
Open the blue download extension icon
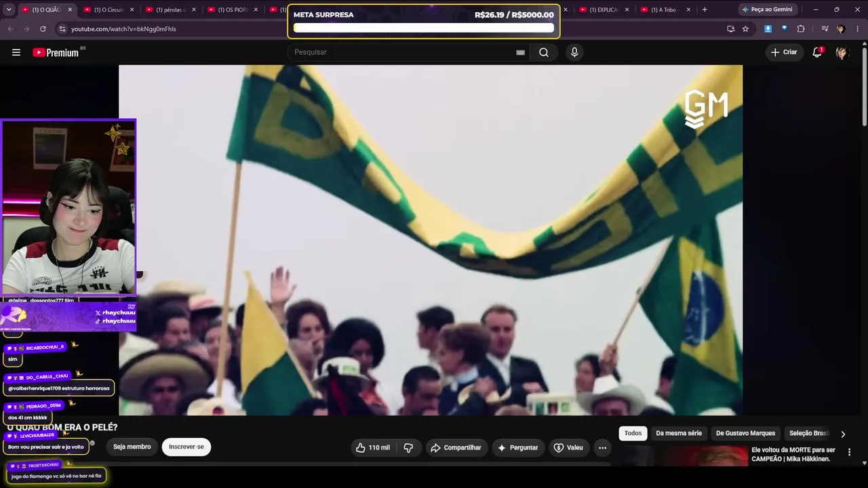pos(768,29)
